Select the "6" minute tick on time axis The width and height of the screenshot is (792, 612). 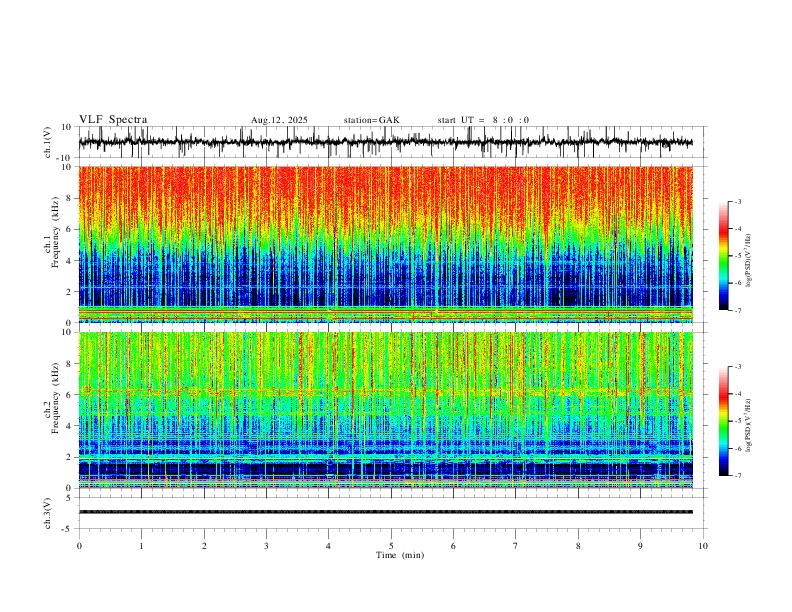tap(454, 546)
